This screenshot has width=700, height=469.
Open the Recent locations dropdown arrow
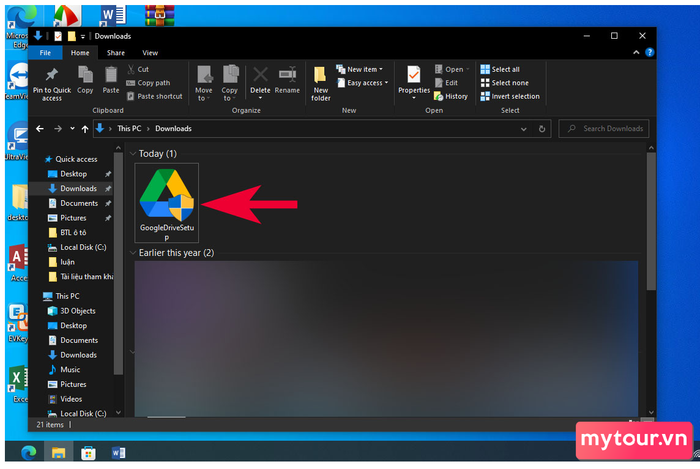[x=72, y=129]
